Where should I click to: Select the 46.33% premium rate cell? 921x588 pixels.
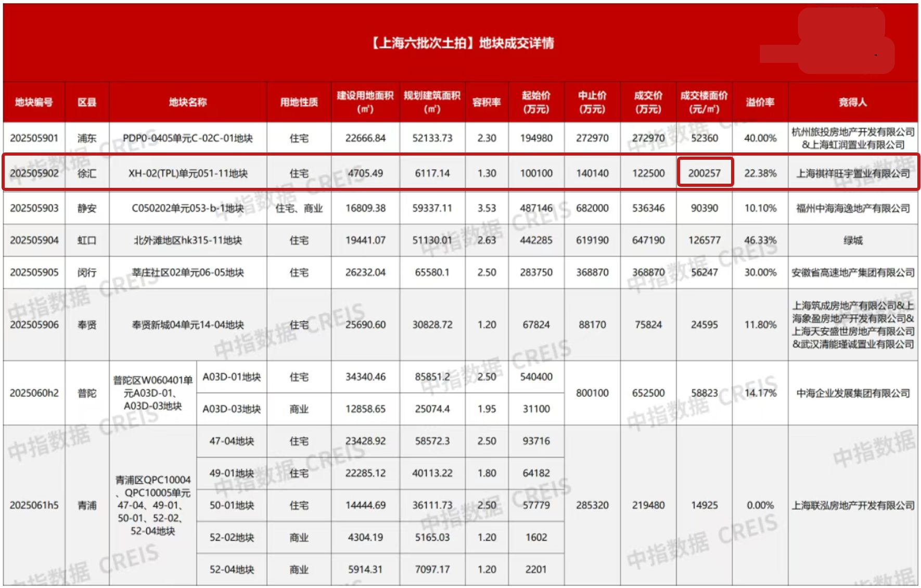click(x=760, y=240)
